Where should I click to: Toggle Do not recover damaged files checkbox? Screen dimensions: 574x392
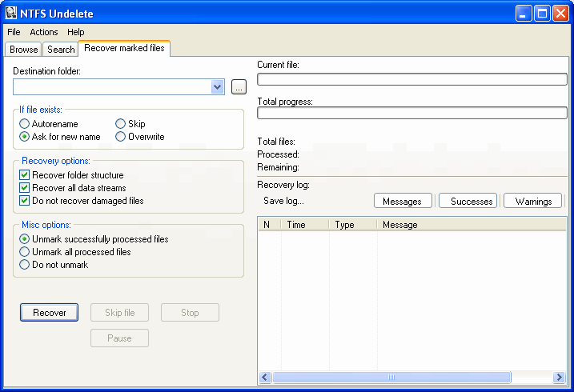point(82,201)
